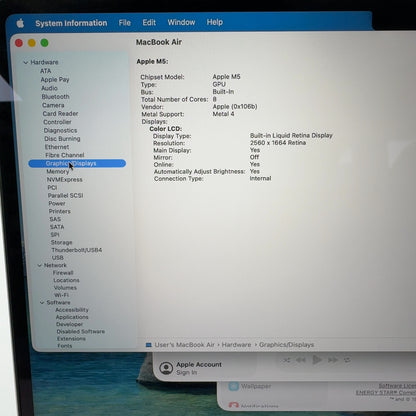Image resolution: width=416 pixels, height=416 pixels.
Task: Open the Help menu
Action: coord(215,22)
